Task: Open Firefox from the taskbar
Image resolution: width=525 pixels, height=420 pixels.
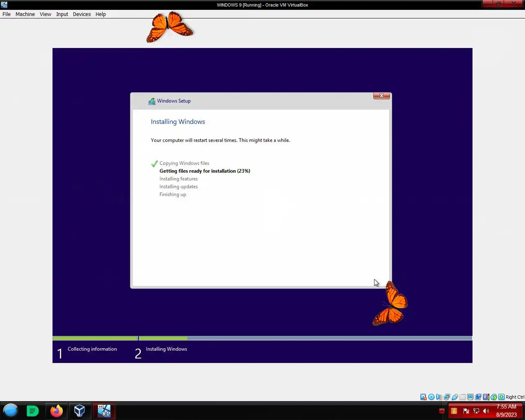Action: pyautogui.click(x=57, y=411)
